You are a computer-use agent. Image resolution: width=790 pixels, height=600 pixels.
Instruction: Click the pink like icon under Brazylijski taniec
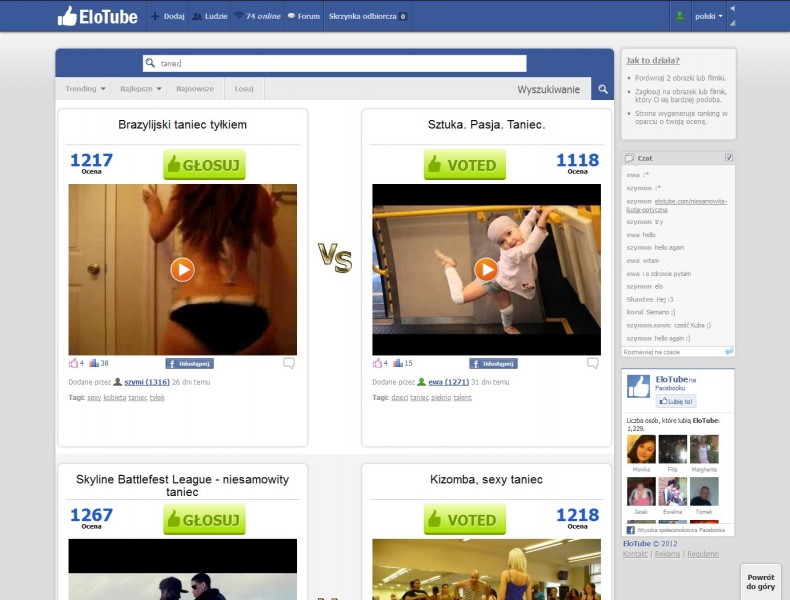coord(74,363)
